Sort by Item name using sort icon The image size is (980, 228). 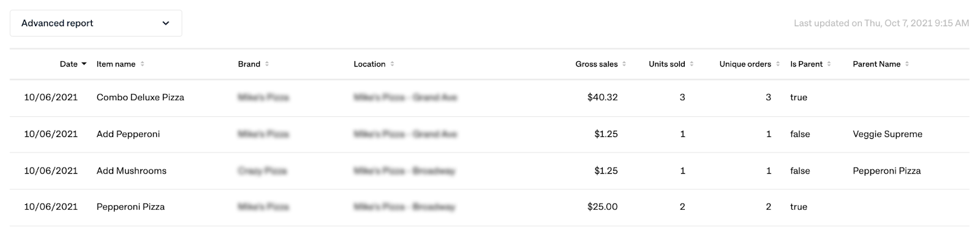[142, 64]
